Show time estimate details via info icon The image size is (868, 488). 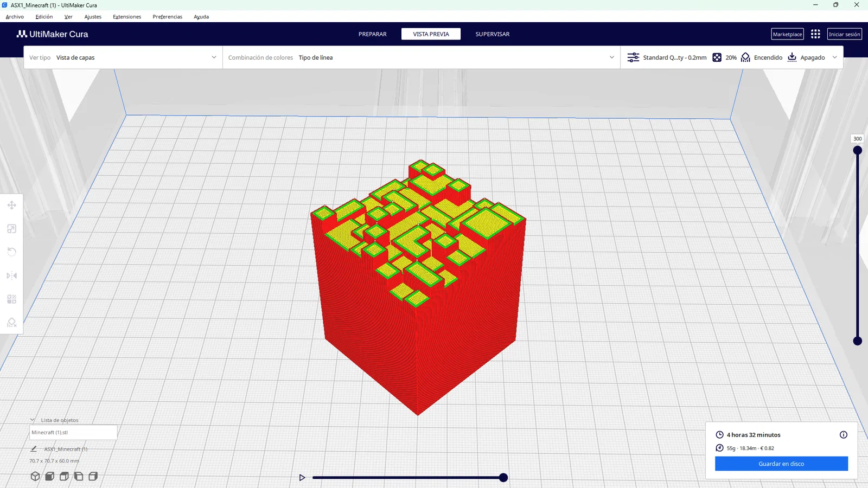coord(844,435)
